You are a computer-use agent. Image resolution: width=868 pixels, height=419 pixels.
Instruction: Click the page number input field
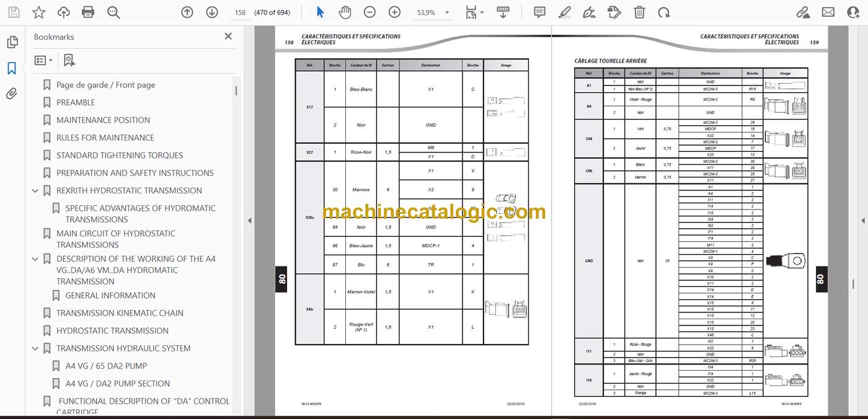pyautogui.click(x=240, y=12)
